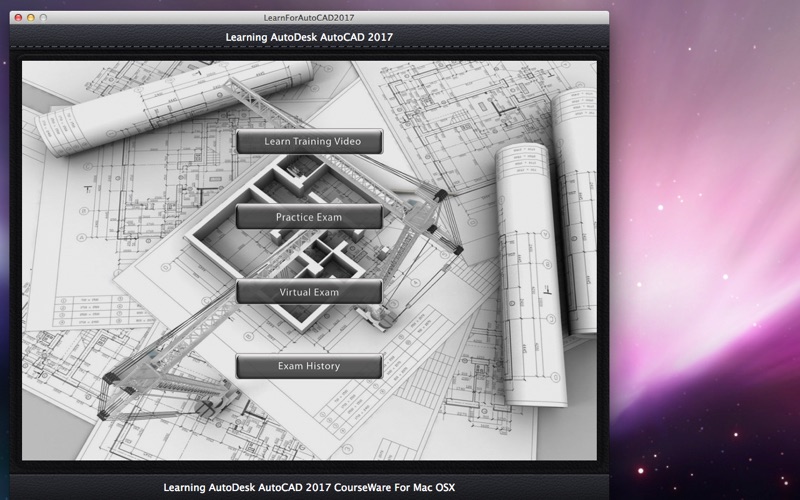Start the Practice Exam
800x500 pixels.
pyautogui.click(x=309, y=217)
